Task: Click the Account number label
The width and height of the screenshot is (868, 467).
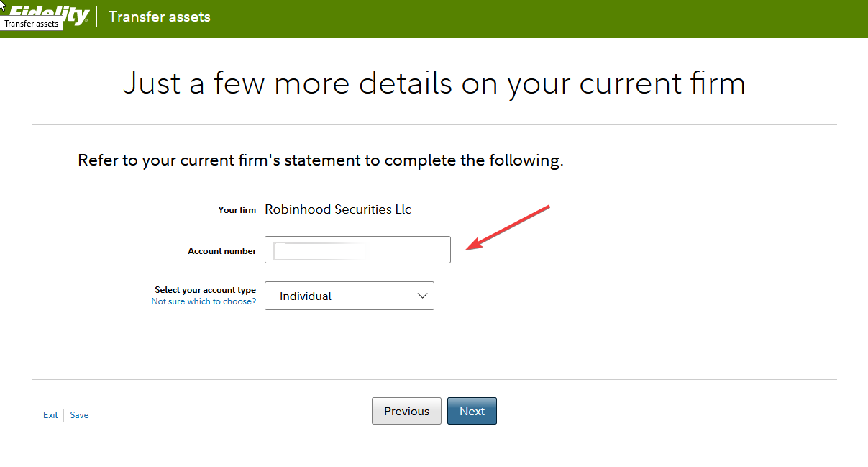Action: click(221, 251)
